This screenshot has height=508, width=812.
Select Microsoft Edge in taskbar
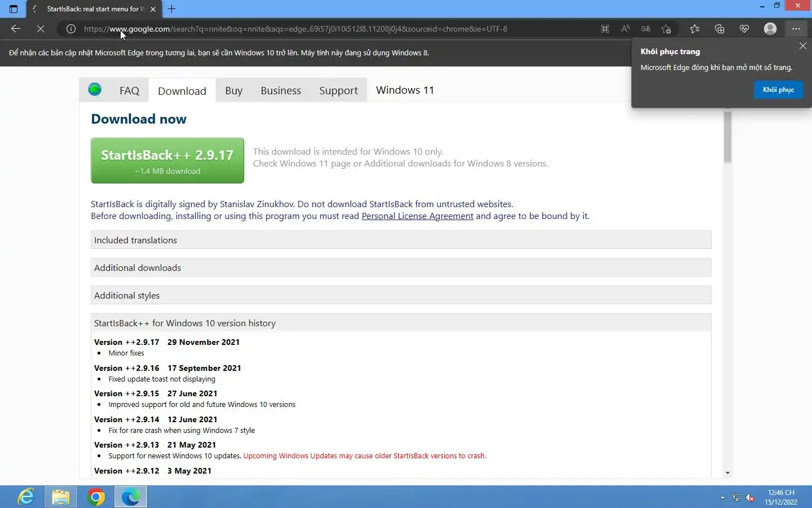pyautogui.click(x=131, y=497)
